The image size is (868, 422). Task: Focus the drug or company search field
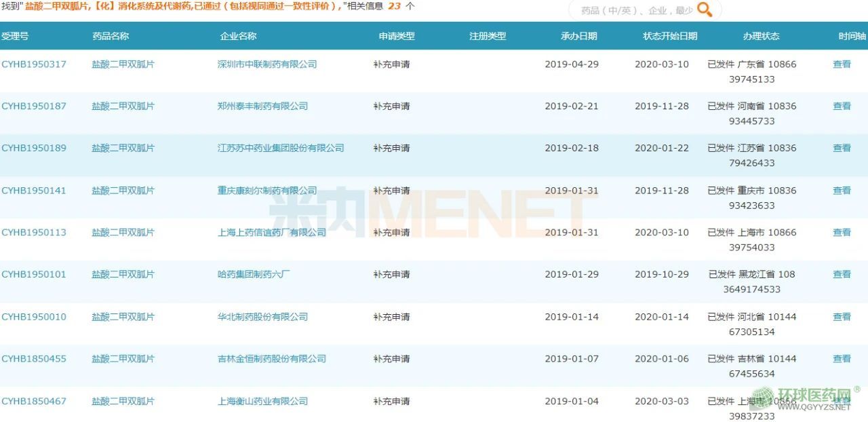click(x=627, y=11)
